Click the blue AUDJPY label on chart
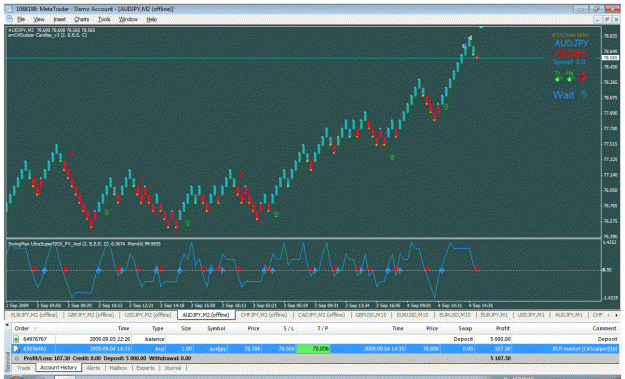The width and height of the screenshot is (625, 379). point(571,43)
